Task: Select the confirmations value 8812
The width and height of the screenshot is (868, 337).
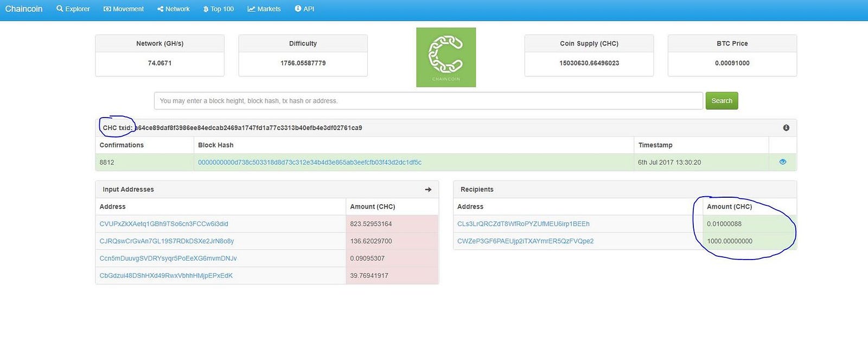Action: [x=107, y=162]
